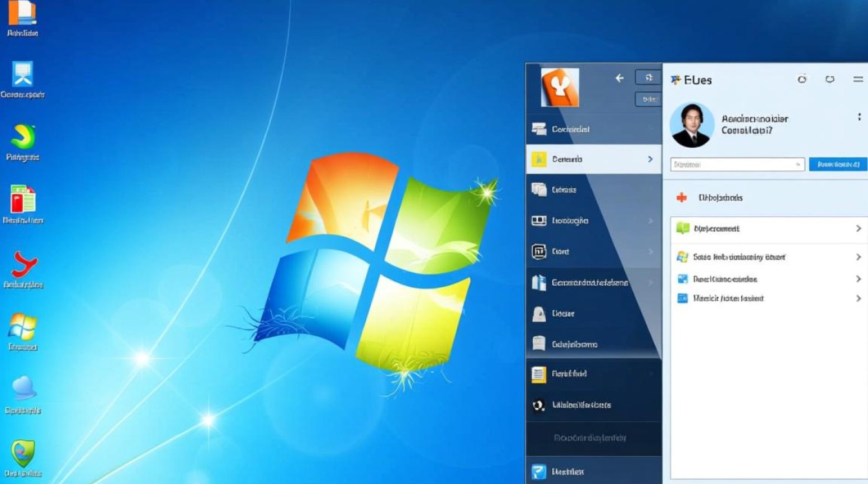Expand the first list entry with its arrow
Viewport: 868px width, 484px height.
point(859,228)
